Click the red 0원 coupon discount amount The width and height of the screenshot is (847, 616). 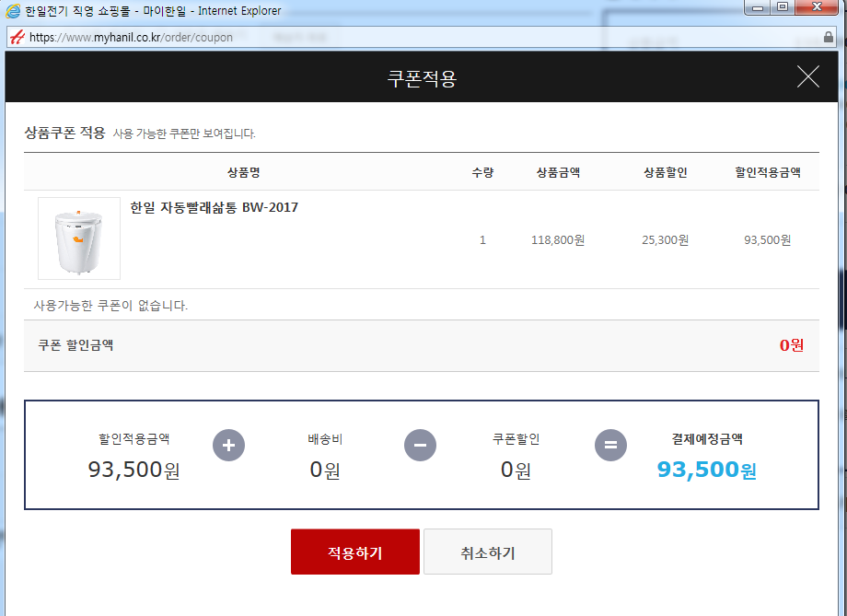pos(792,345)
